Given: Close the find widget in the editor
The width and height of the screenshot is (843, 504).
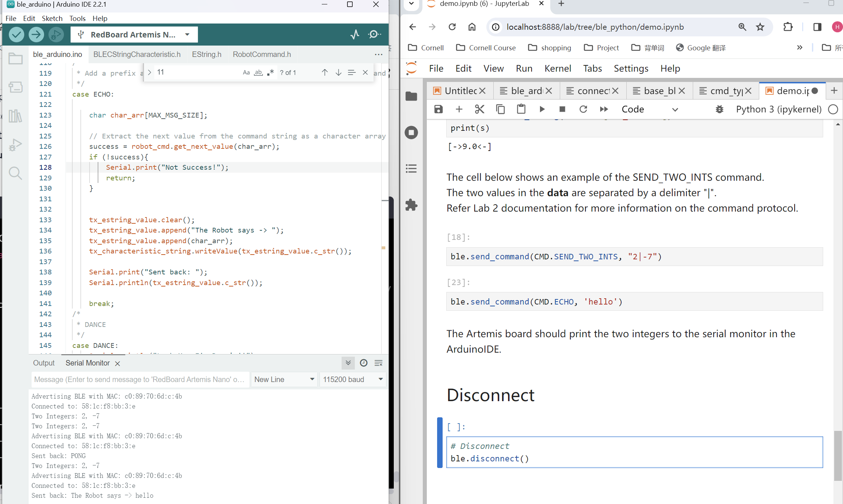Looking at the screenshot, I should [x=365, y=72].
